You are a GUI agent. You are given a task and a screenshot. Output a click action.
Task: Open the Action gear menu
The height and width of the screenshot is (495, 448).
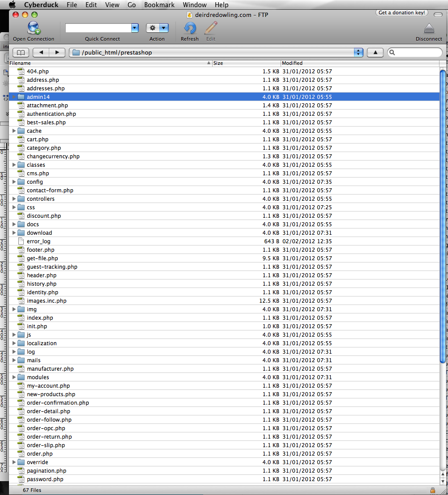pyautogui.click(x=157, y=28)
